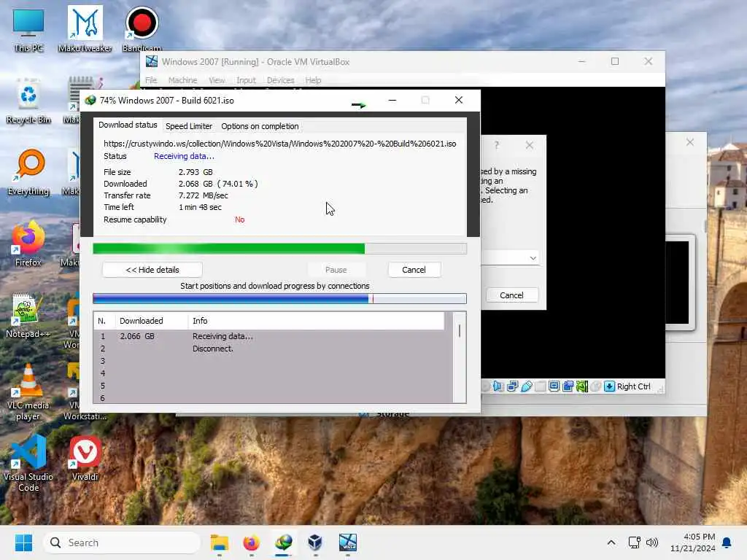
Task: Open the VirtualBox File menu
Action: [151, 80]
